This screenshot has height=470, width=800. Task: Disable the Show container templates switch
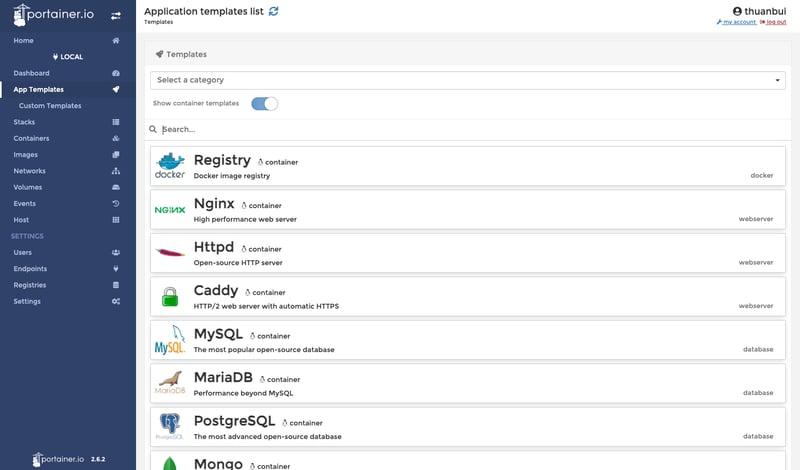265,103
